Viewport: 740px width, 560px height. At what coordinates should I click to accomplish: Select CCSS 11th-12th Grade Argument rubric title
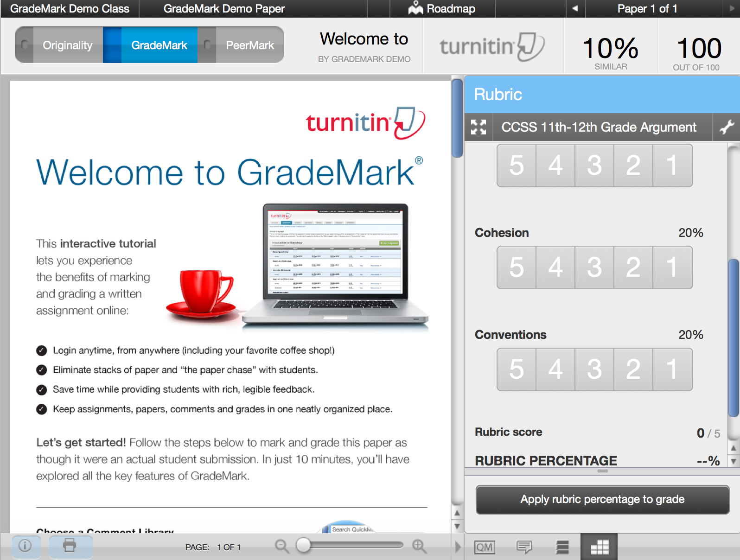[599, 127]
